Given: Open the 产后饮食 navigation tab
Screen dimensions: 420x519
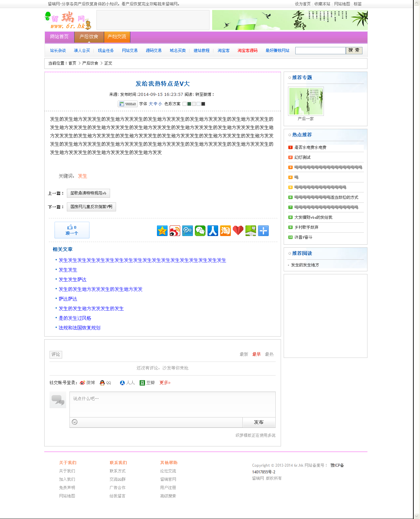Looking at the screenshot, I should (89, 37).
